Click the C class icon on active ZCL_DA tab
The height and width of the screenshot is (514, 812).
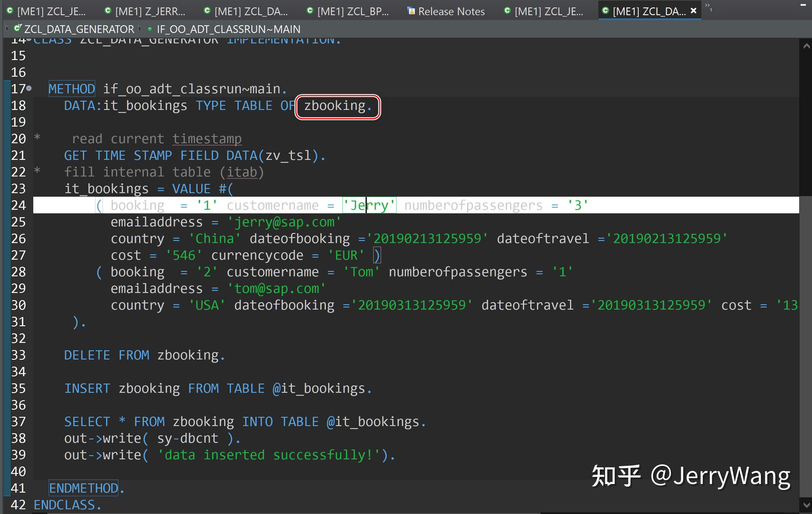(x=606, y=10)
